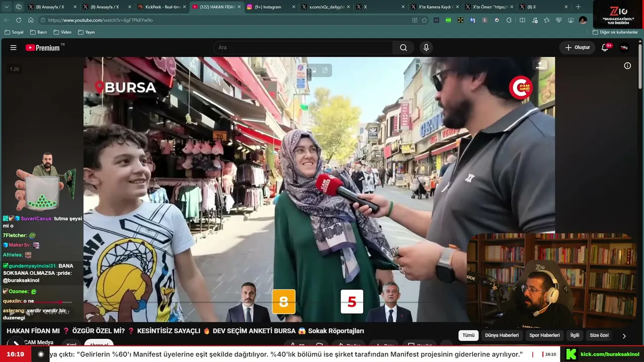Click chat username Ozonee

(19, 292)
